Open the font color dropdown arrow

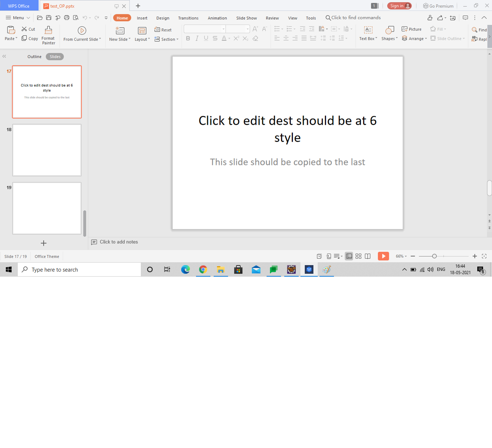(229, 39)
